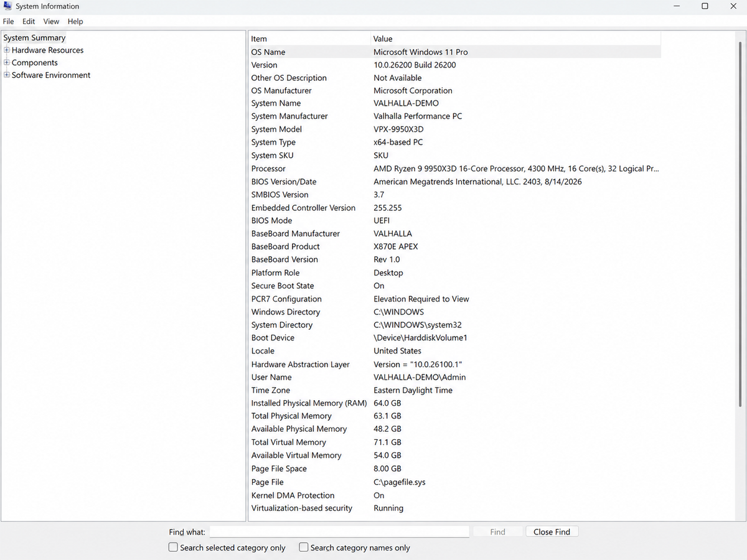The image size is (747, 560).
Task: Click the VALHALLA-DEMO system name value
Action: pyautogui.click(x=406, y=104)
